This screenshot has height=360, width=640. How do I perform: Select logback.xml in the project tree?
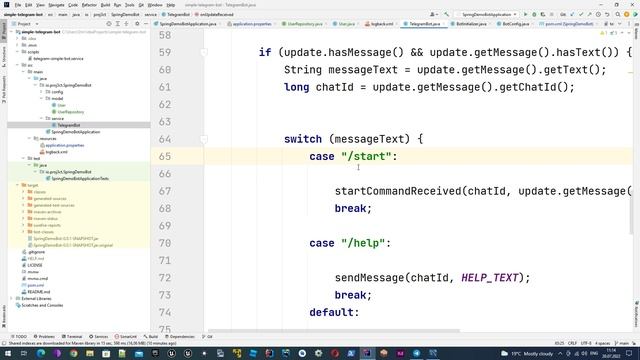[56, 152]
